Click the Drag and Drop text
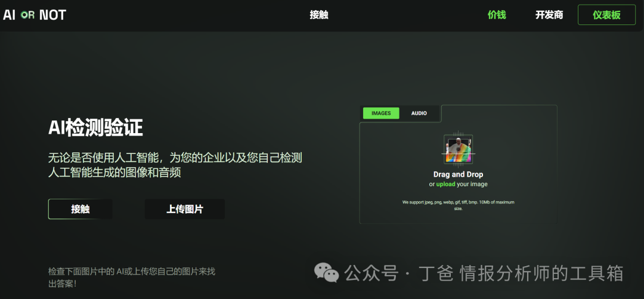The width and height of the screenshot is (644, 299). pyautogui.click(x=459, y=174)
